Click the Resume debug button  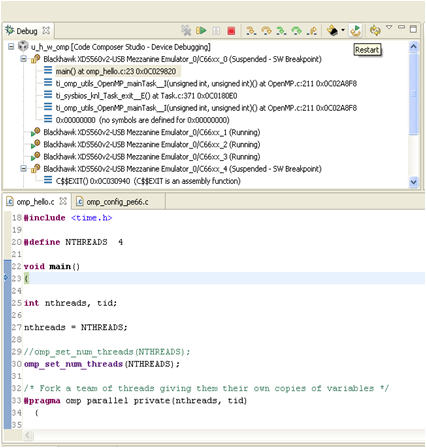click(201, 31)
